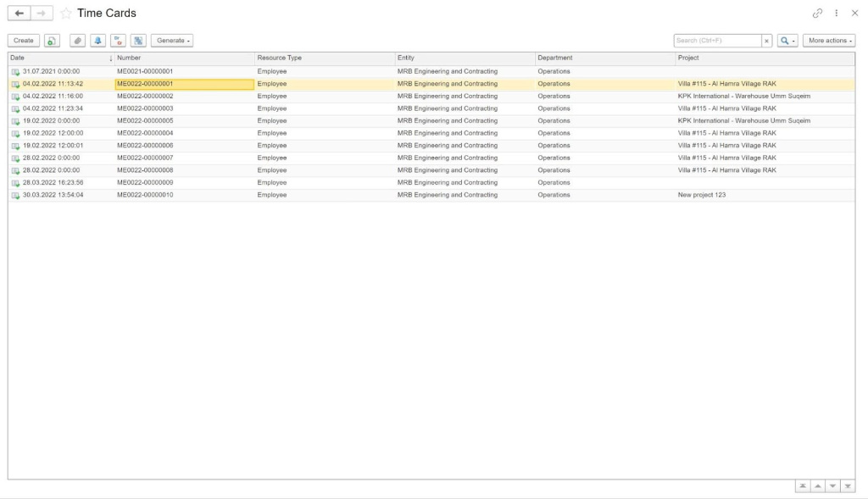Click sort arrow in Date header

[111, 58]
